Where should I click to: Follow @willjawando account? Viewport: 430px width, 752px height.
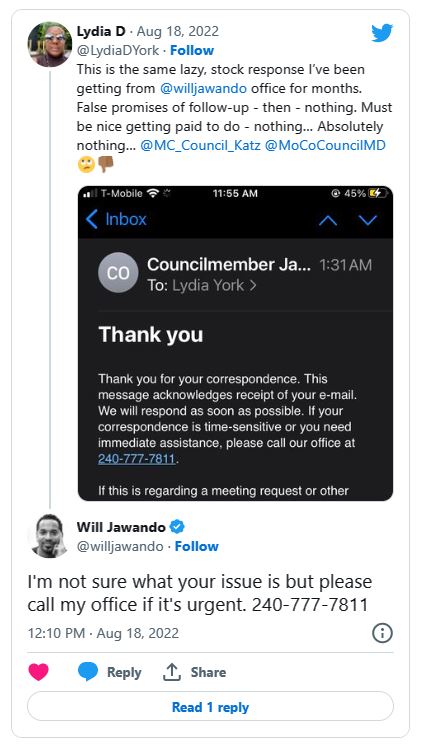click(197, 546)
